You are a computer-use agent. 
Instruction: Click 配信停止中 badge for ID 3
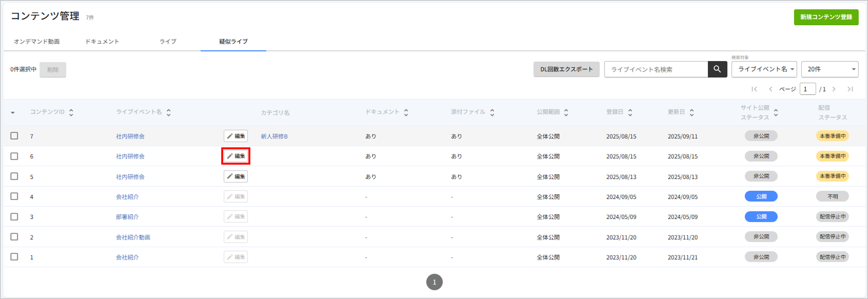pyautogui.click(x=832, y=217)
